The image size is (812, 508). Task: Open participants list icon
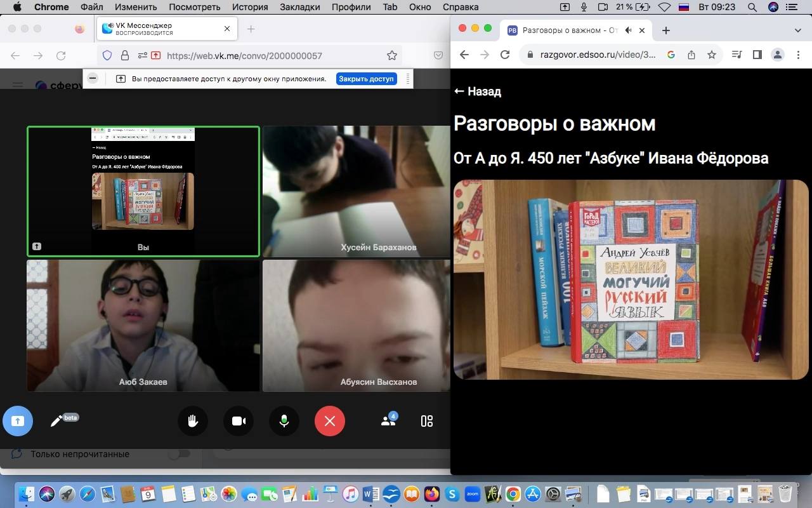[388, 420]
